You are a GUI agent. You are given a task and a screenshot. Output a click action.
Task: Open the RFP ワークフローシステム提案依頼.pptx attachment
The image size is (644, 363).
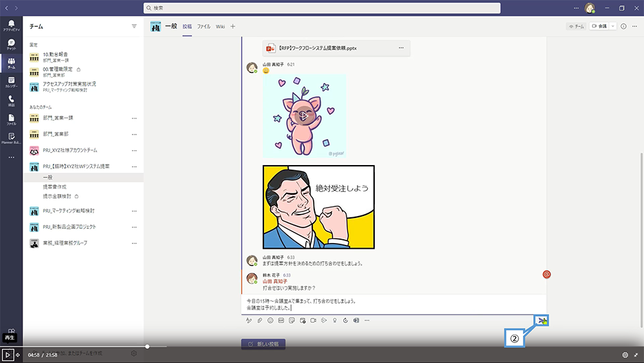(336, 48)
